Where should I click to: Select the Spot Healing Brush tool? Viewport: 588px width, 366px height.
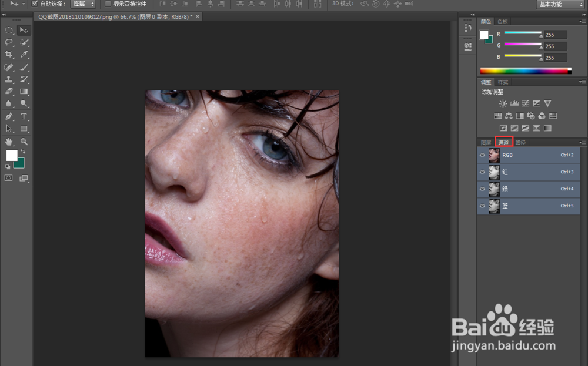tap(9, 68)
